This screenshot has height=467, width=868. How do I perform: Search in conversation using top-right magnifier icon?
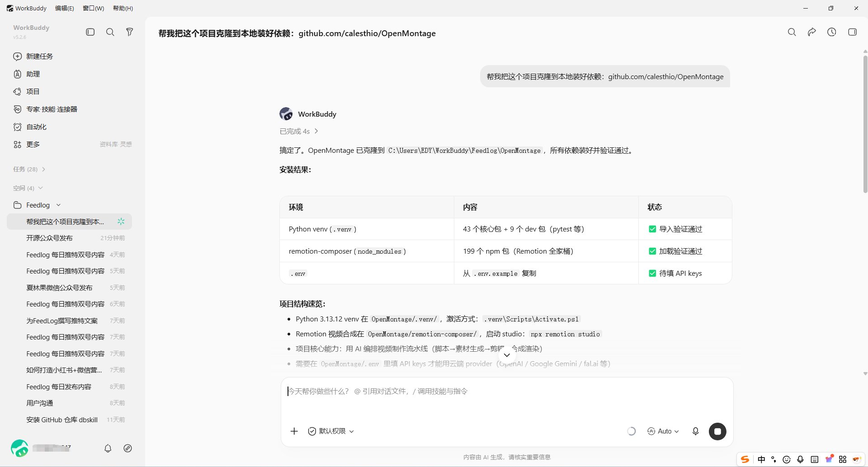(x=792, y=32)
